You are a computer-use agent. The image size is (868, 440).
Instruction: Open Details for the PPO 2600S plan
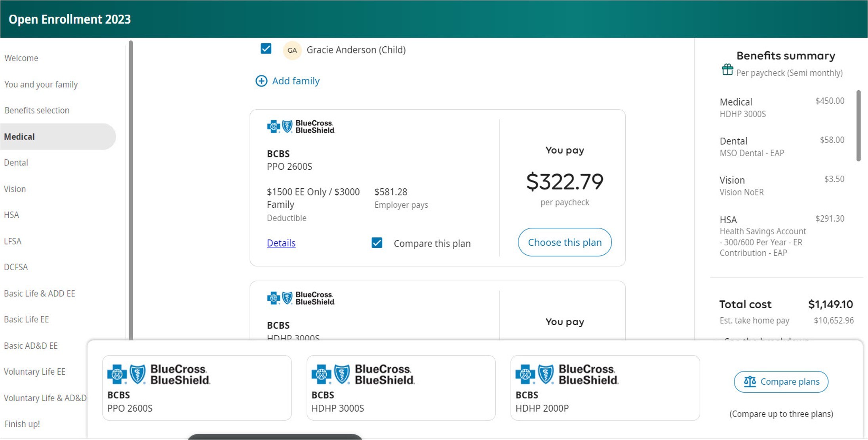tap(281, 243)
